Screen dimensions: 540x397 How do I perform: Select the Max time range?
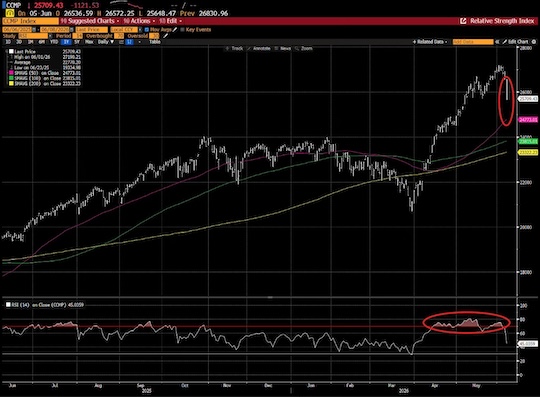(x=89, y=42)
